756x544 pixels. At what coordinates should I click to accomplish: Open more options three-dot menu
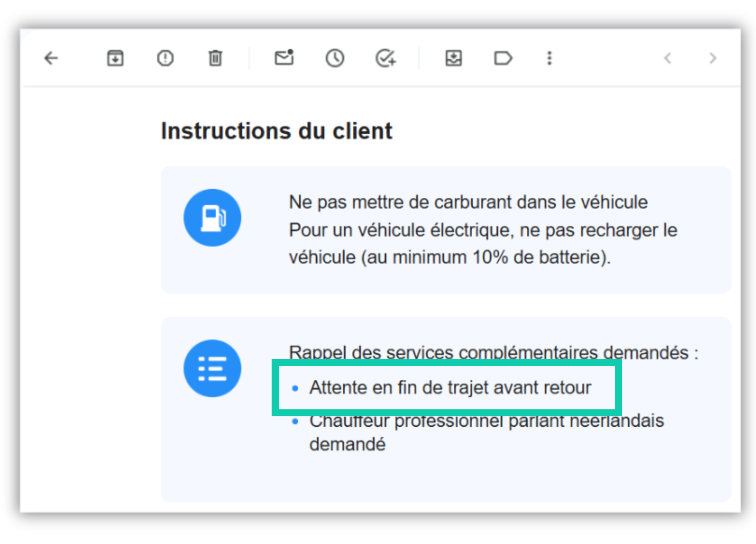click(x=550, y=58)
